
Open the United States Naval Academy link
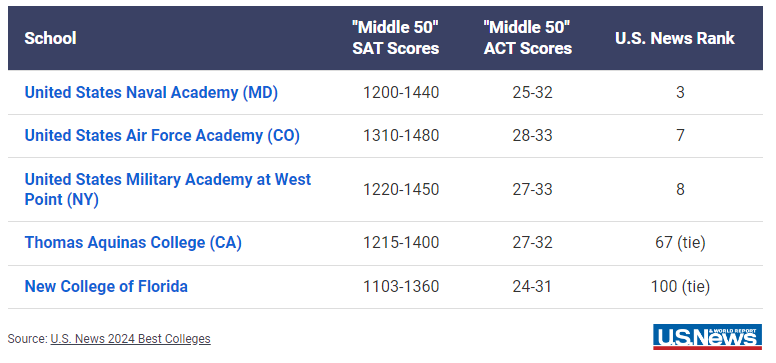click(x=151, y=93)
